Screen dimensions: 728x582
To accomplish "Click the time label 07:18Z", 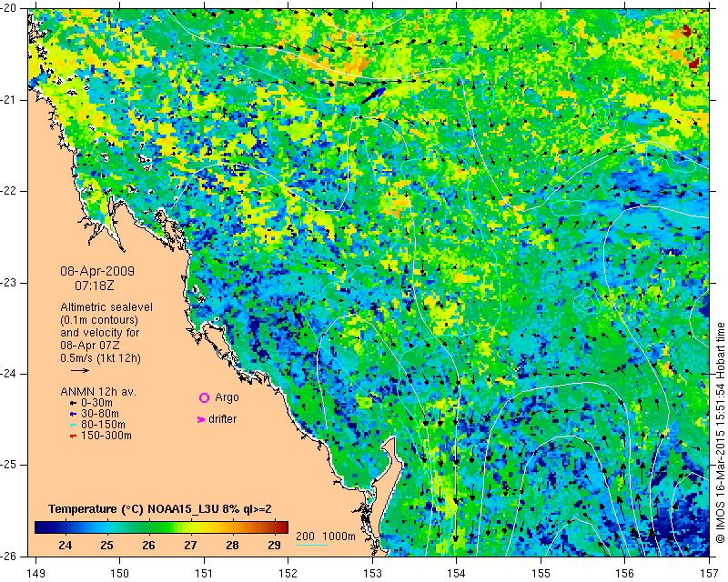I will point(95,286).
